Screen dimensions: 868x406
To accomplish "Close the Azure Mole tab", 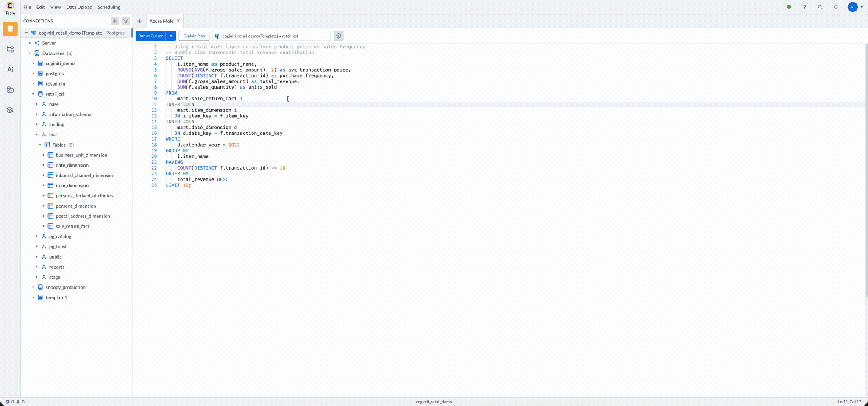I will 178,21.
